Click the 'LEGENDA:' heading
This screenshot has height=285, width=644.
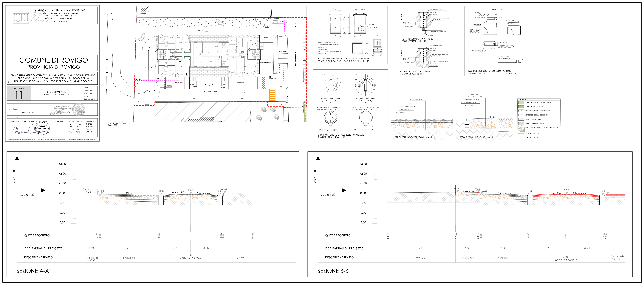coord(523,100)
